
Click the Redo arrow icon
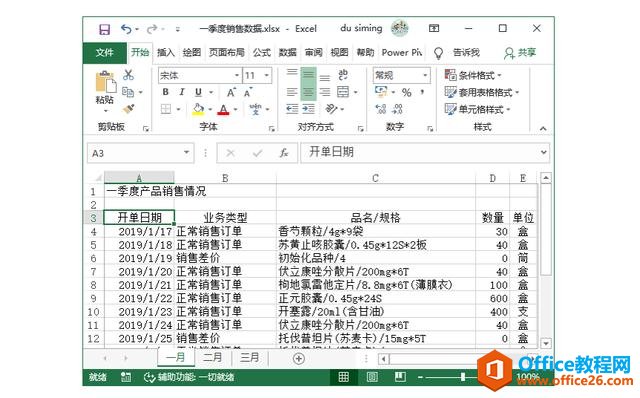tap(152, 29)
